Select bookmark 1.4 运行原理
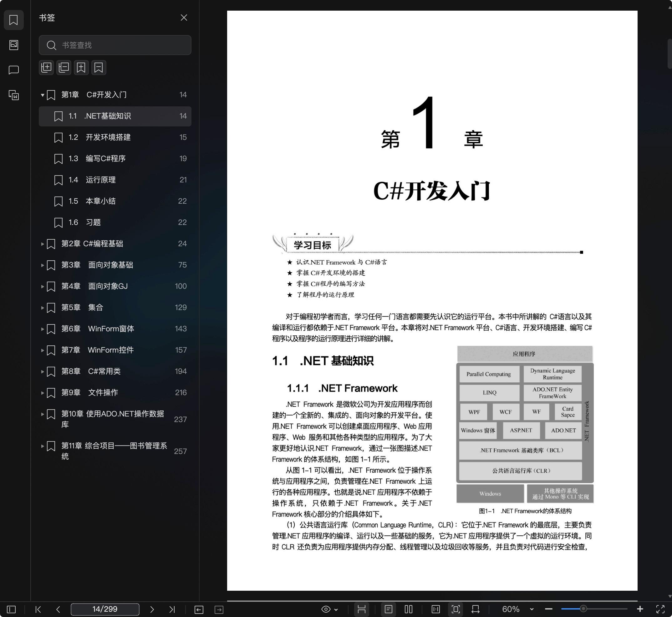This screenshot has width=672, height=617. point(115,180)
